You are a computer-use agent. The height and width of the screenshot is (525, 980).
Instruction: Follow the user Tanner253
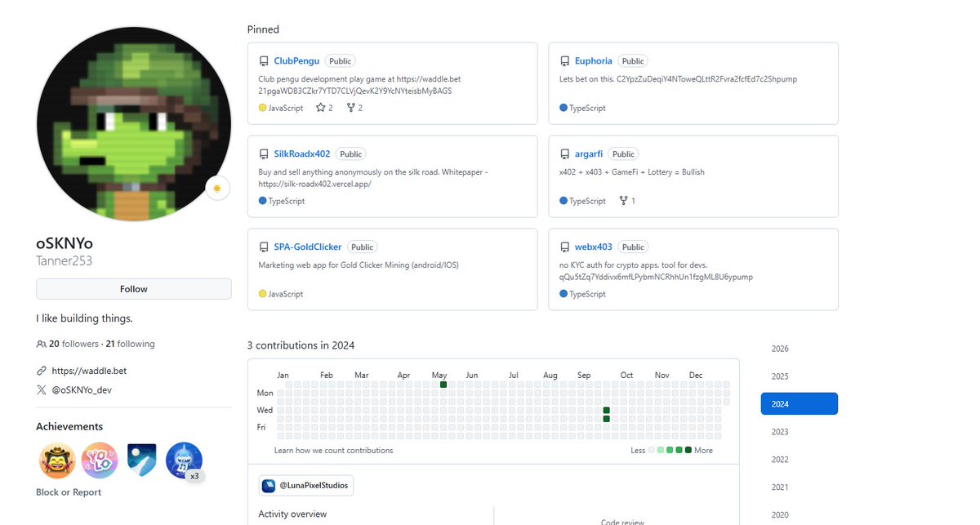point(134,289)
